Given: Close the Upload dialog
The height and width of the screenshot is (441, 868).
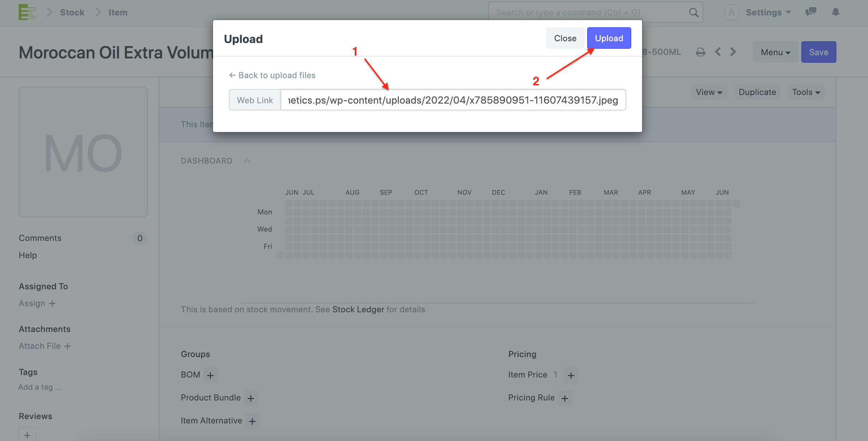Looking at the screenshot, I should (x=565, y=38).
